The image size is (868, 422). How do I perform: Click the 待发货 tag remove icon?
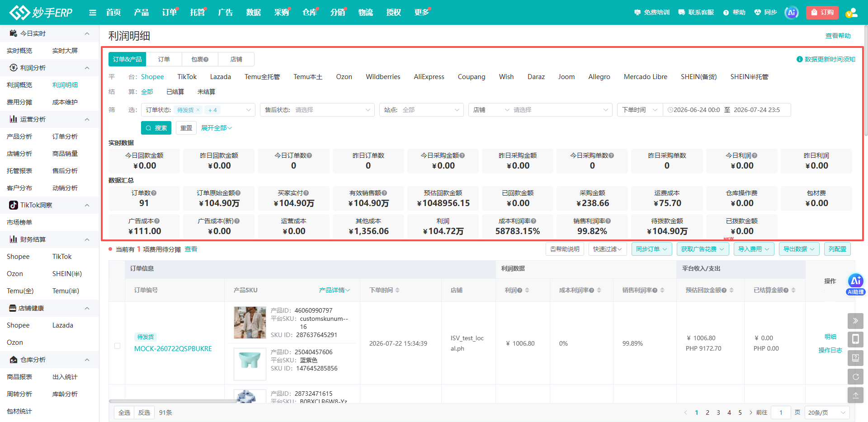coord(198,110)
